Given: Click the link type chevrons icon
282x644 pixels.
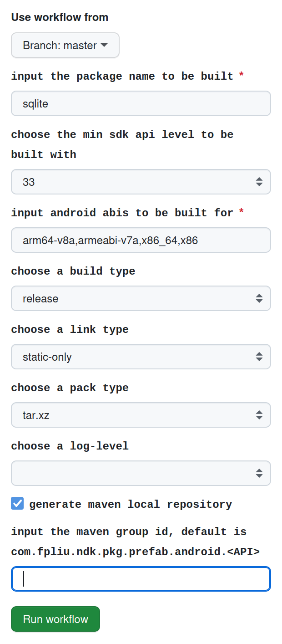Looking at the screenshot, I should point(259,357).
